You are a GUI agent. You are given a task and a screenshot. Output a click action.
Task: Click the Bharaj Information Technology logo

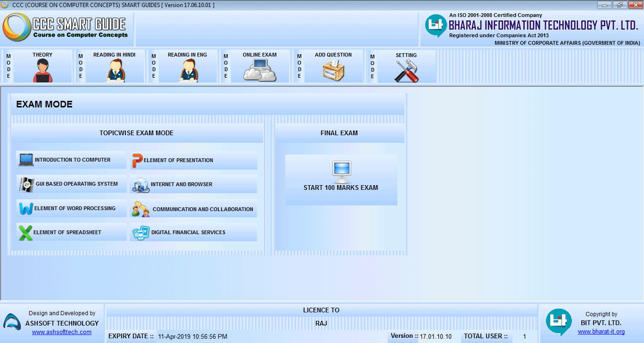click(x=436, y=25)
